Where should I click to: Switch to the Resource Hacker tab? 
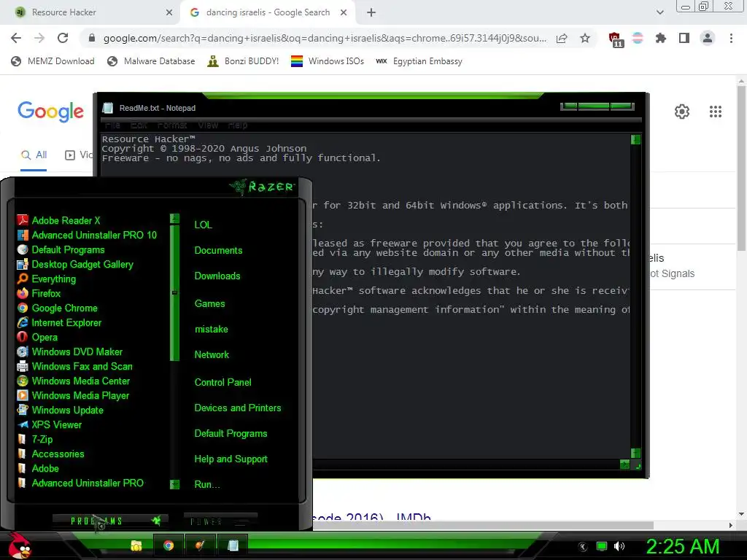tap(90, 12)
